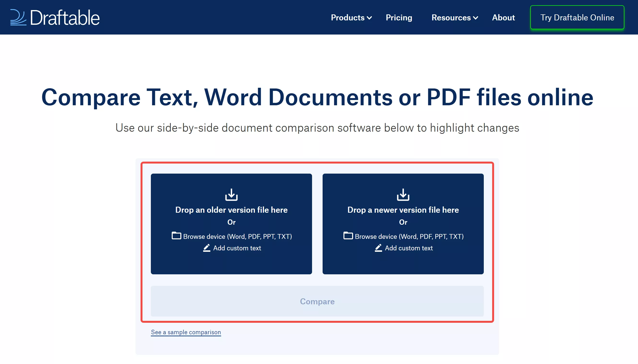
Task: Open the Pricing page
Action: coord(399,18)
